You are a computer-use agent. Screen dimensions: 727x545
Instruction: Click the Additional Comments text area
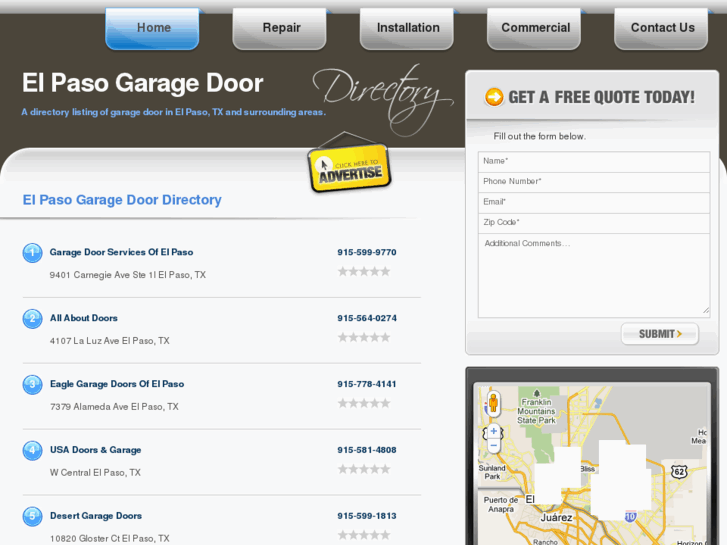click(x=594, y=276)
